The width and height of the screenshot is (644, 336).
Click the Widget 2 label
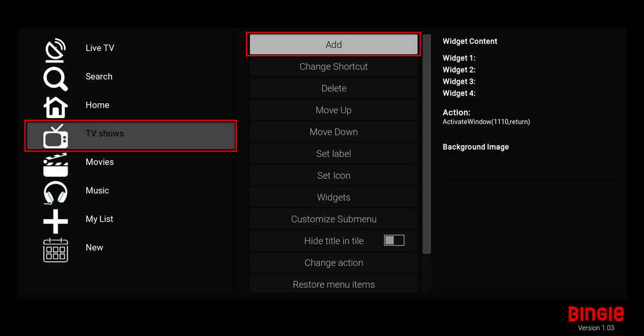tap(459, 70)
